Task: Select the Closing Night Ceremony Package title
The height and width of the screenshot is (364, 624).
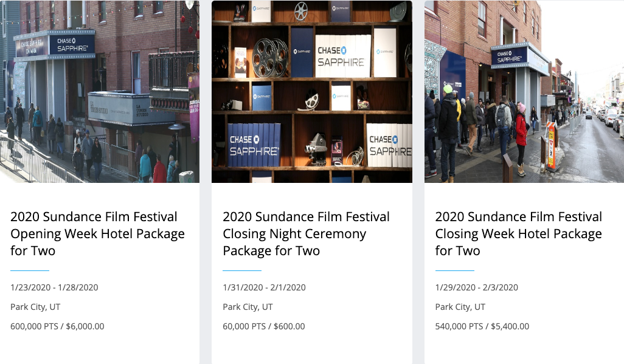Action: (x=306, y=233)
